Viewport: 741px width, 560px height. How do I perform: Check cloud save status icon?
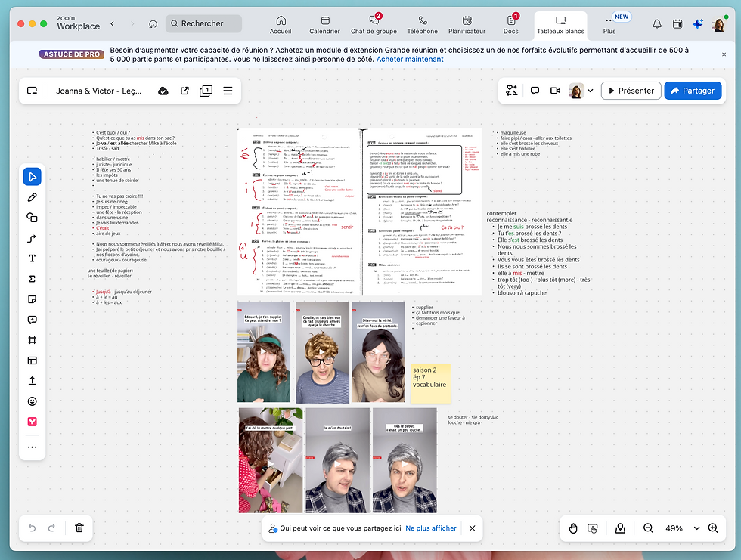click(x=163, y=91)
